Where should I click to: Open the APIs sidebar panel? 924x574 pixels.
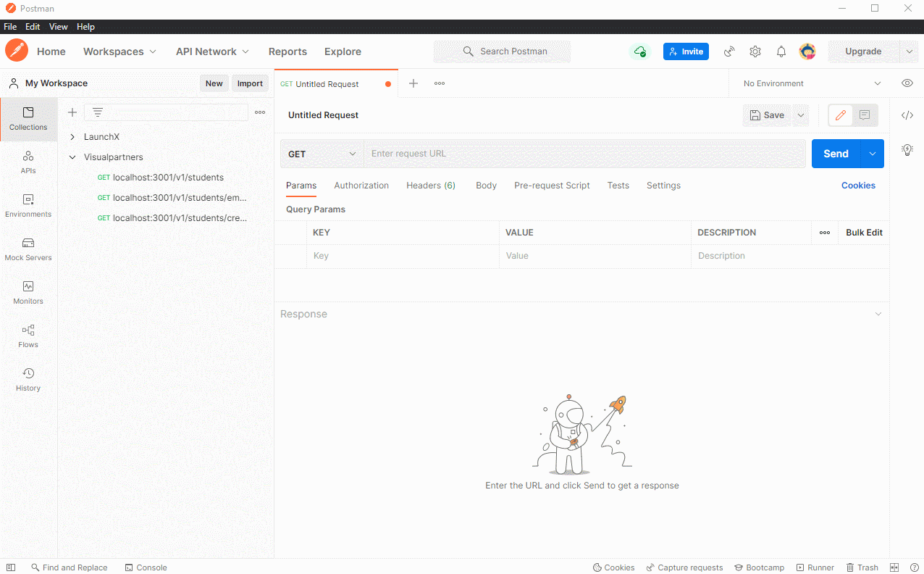click(28, 163)
